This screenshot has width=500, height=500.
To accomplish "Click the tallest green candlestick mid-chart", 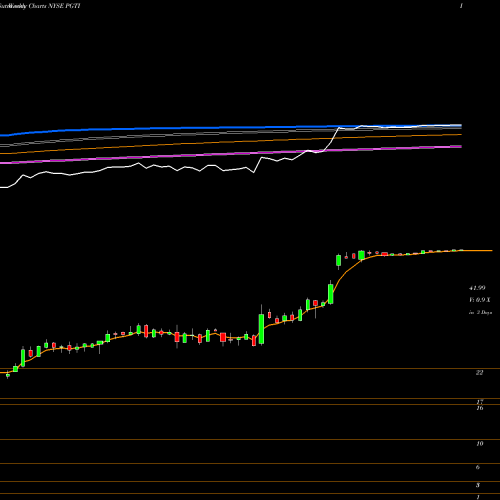I will [x=261, y=329].
